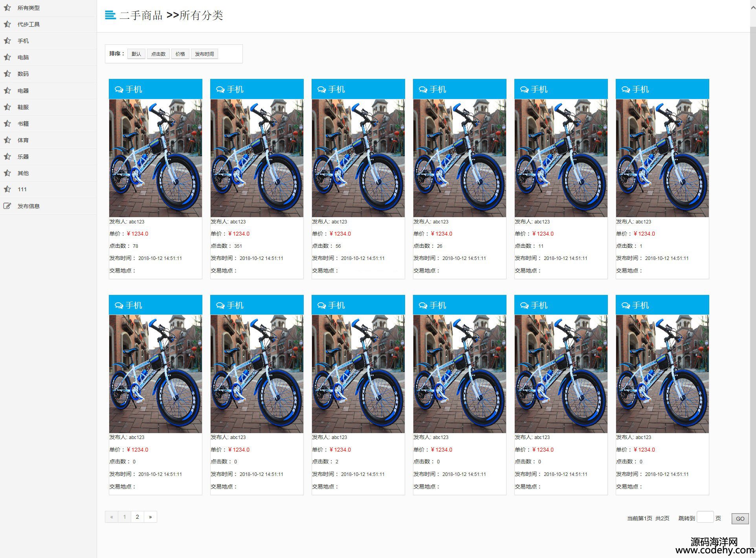The width and height of the screenshot is (756, 558).
Task: Click the next page » arrow
Action: tap(150, 517)
